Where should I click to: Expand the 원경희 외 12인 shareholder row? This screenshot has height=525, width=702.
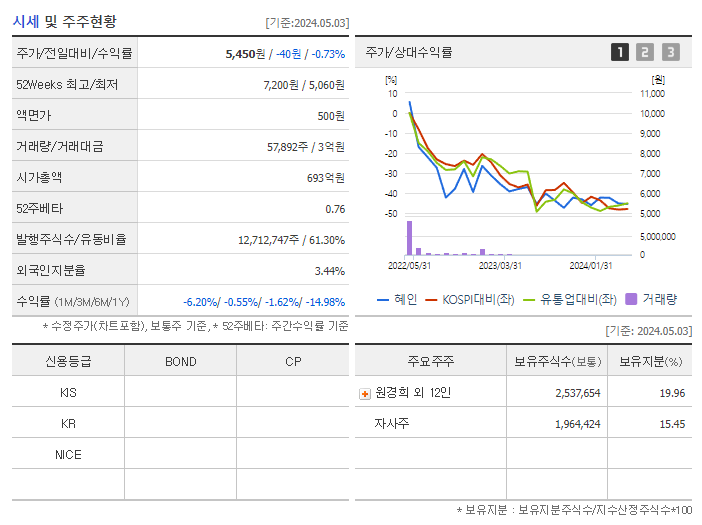pos(365,394)
